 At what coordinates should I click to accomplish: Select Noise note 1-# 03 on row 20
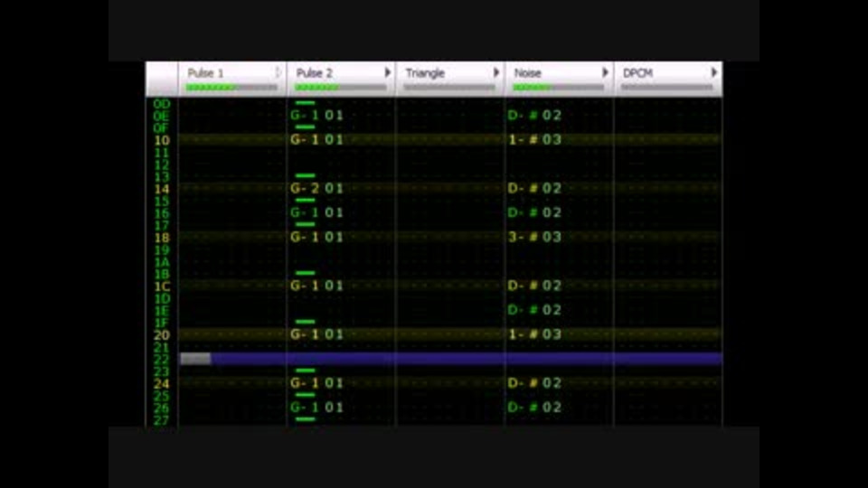click(x=534, y=334)
